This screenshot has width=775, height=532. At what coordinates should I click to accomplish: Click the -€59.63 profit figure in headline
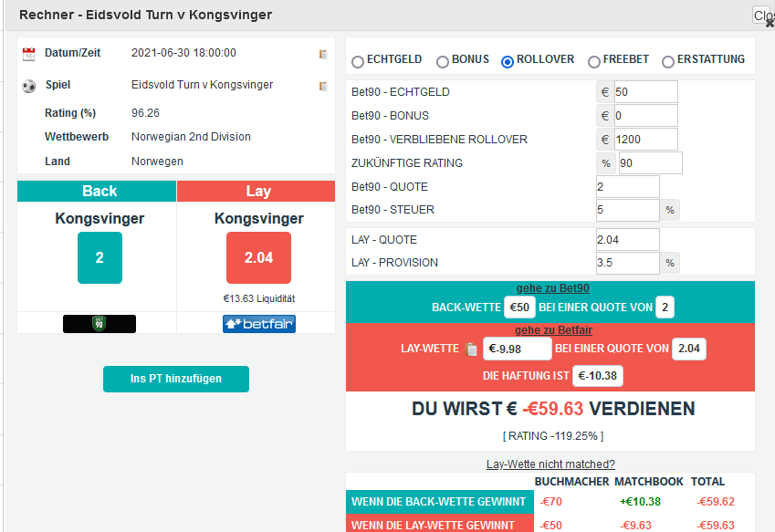553,409
